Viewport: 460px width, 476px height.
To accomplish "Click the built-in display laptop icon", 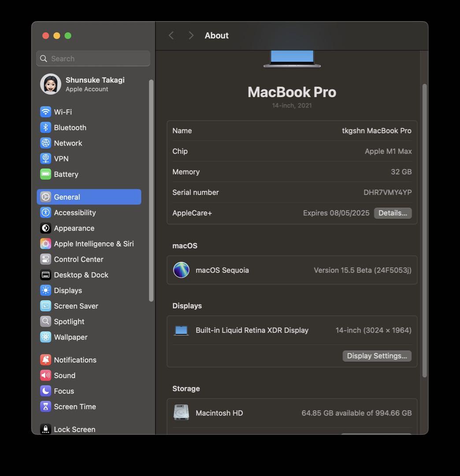I will point(181,330).
